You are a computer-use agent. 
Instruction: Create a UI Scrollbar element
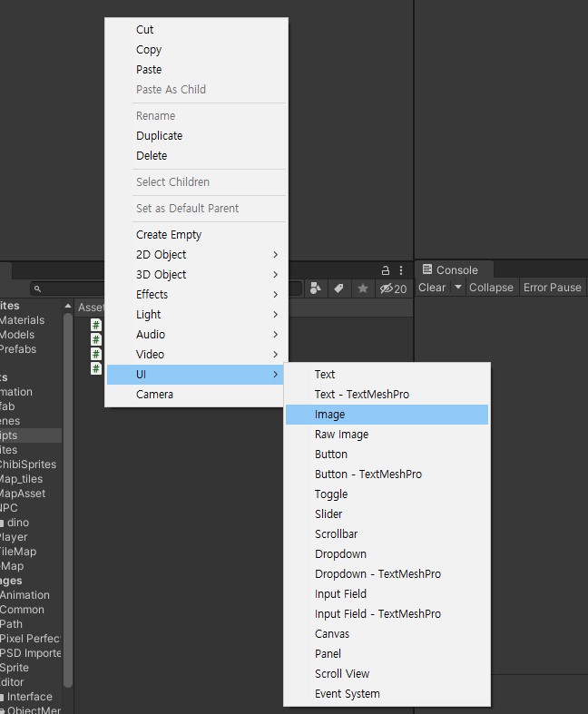click(x=387, y=534)
